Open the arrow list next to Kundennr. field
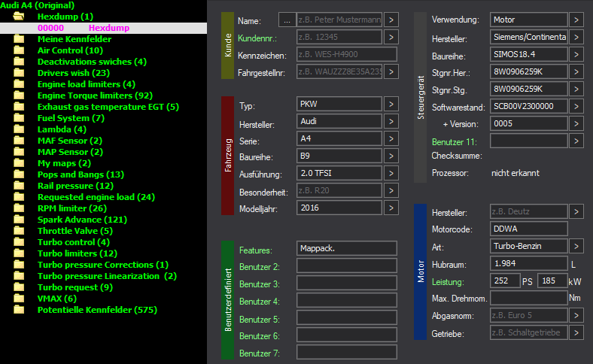This screenshot has height=364, width=593. pyautogui.click(x=391, y=37)
